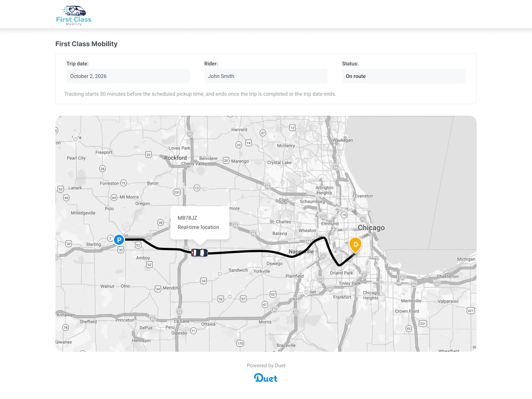The image size is (532, 399).
Task: Click the Crown Point label on map
Action: (x=407, y=312)
